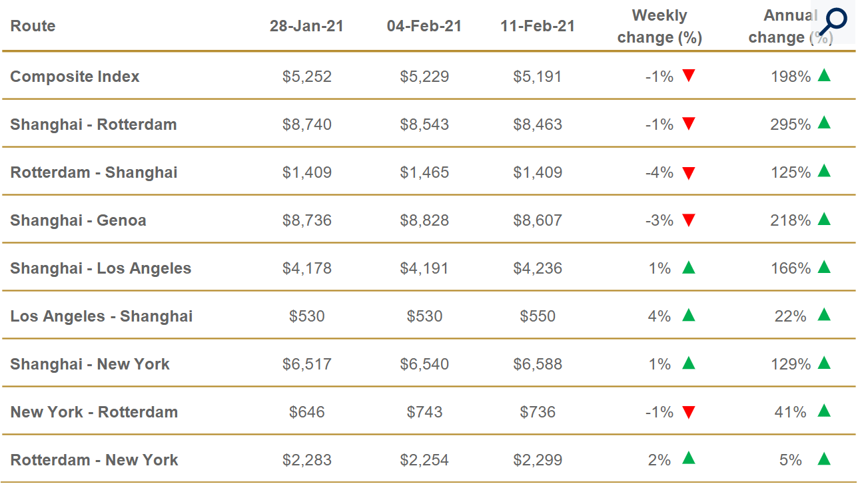Click Shanghai - Rotterdam annual change green arrow
This screenshot has height=496, width=868.
coord(824,123)
